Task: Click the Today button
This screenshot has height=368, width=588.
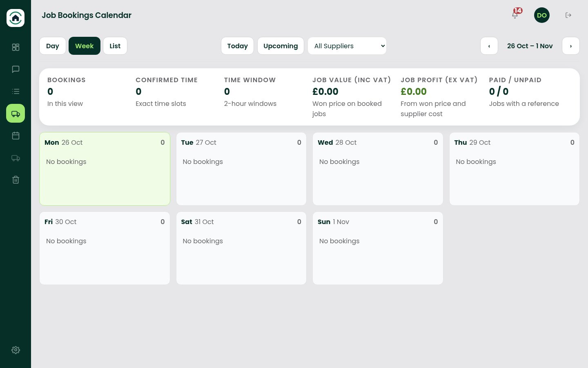Action: coord(238,46)
